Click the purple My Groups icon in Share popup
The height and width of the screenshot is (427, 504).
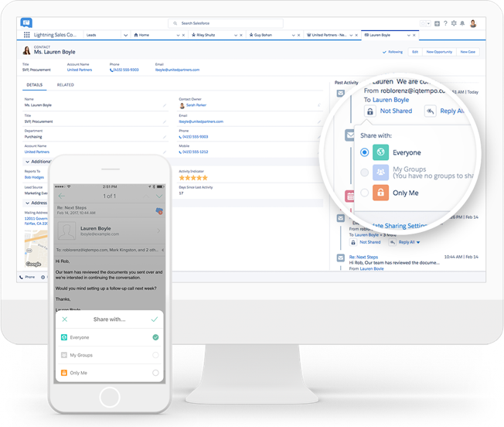[x=380, y=173]
